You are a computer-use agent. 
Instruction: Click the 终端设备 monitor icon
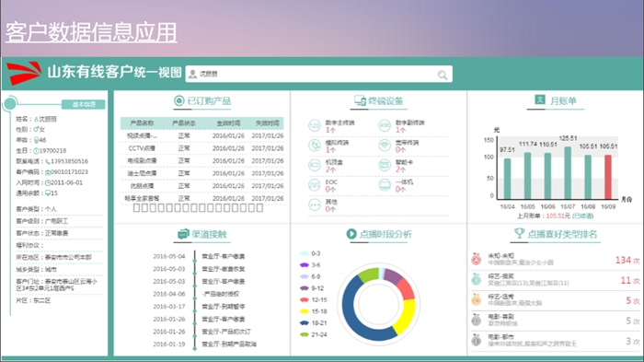point(360,100)
